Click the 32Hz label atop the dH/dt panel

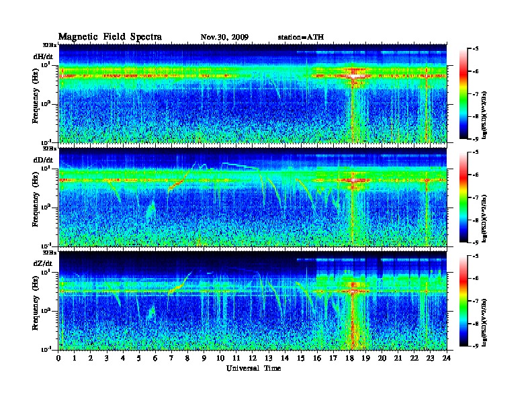pos(49,45)
